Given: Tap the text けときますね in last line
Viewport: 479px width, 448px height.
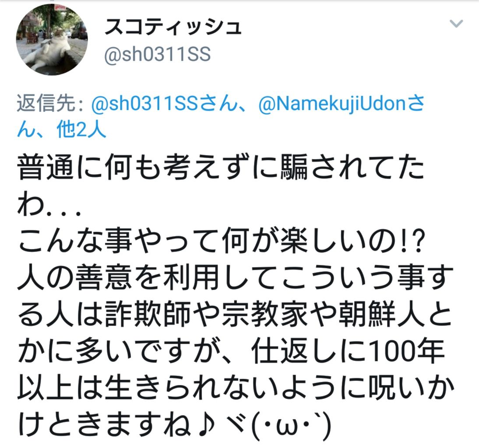Looking at the screenshot, I should [x=105, y=424].
